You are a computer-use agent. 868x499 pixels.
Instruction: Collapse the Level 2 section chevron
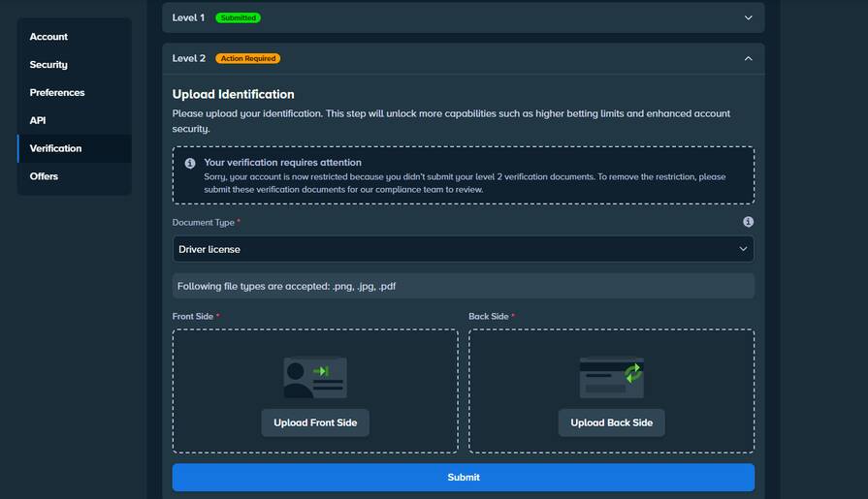coord(748,58)
